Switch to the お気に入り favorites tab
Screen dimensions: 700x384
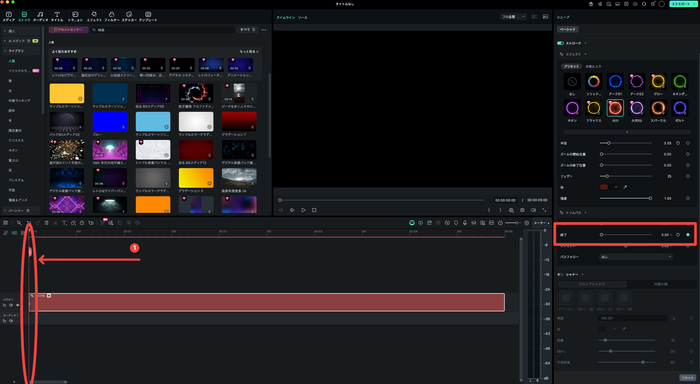click(593, 67)
